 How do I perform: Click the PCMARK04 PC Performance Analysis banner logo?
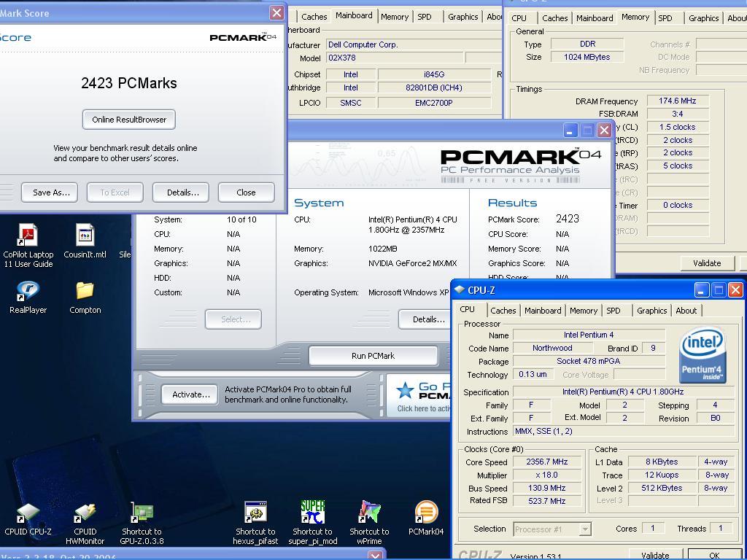pos(520,166)
